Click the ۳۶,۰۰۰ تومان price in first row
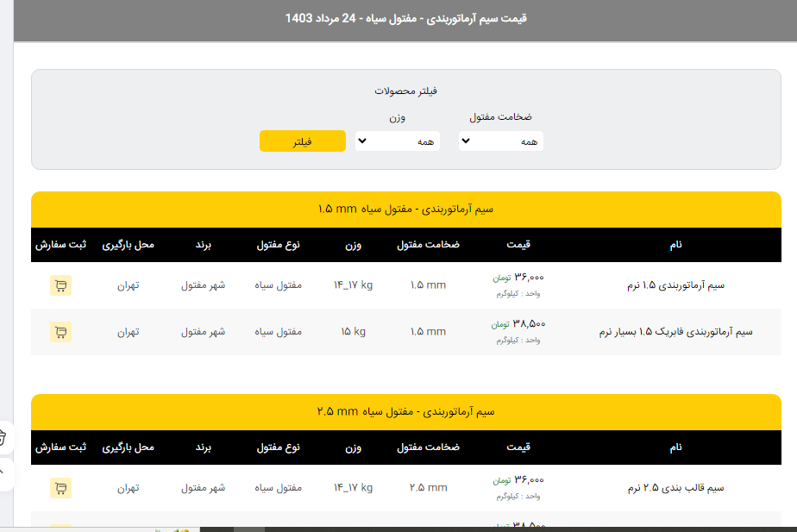This screenshot has height=532, width=797. coord(521,278)
